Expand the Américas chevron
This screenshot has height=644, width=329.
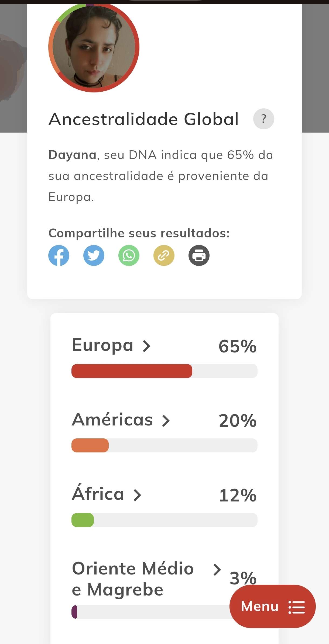click(x=166, y=421)
